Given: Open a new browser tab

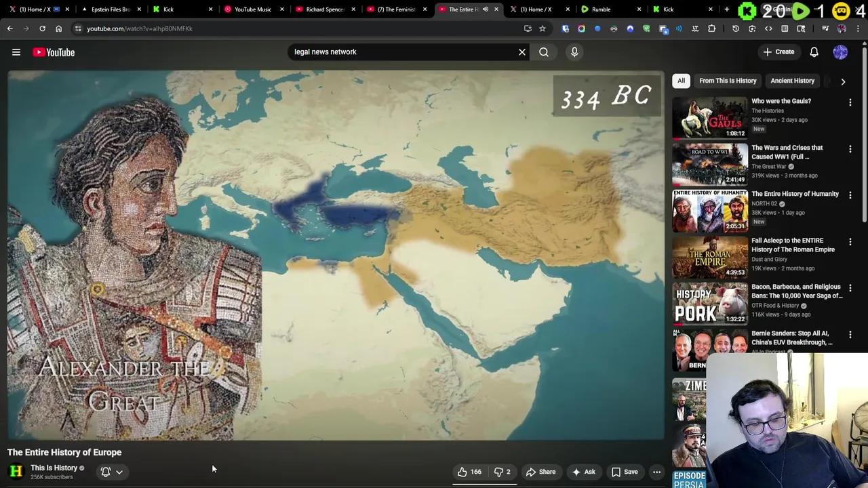Looking at the screenshot, I should tap(727, 9).
